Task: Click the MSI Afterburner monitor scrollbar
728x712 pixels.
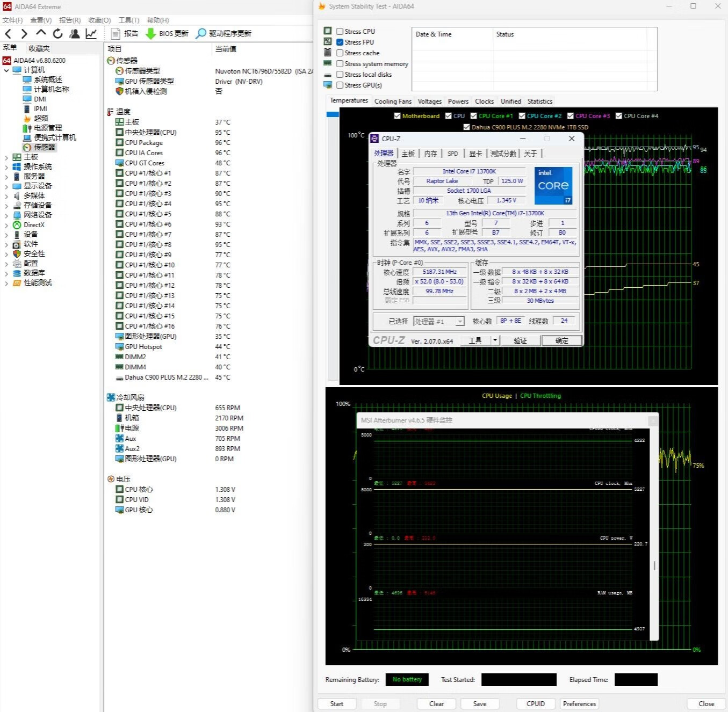Action: 654,565
